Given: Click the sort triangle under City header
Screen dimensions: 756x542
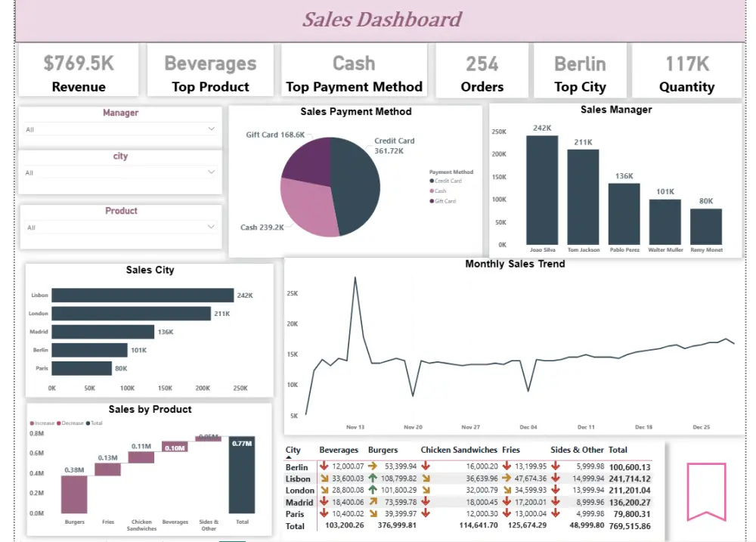Looking at the screenshot, I should pyautogui.click(x=288, y=457).
